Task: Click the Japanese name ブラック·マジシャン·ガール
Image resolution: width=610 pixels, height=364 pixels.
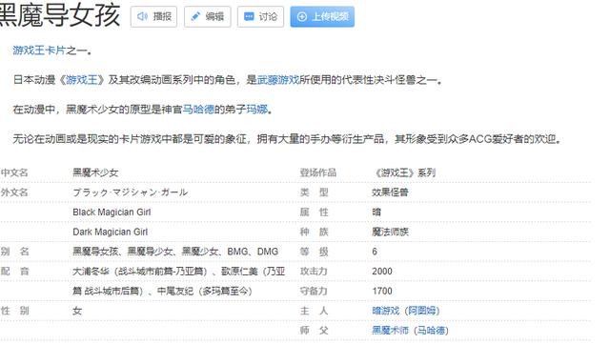Action: (130, 192)
